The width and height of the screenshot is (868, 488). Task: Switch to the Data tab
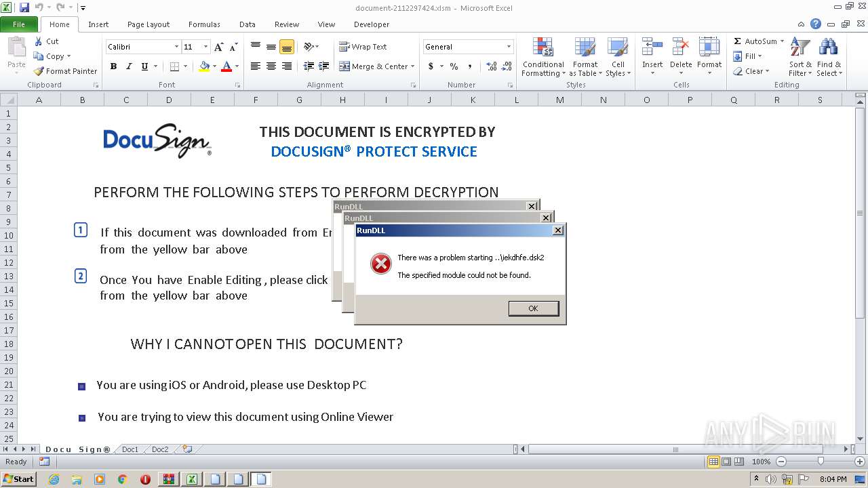(248, 24)
